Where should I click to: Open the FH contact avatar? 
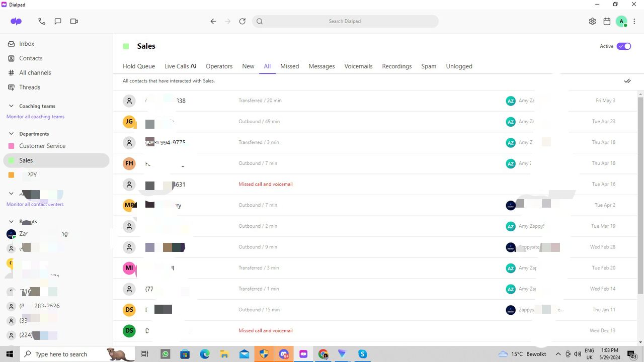tap(129, 163)
